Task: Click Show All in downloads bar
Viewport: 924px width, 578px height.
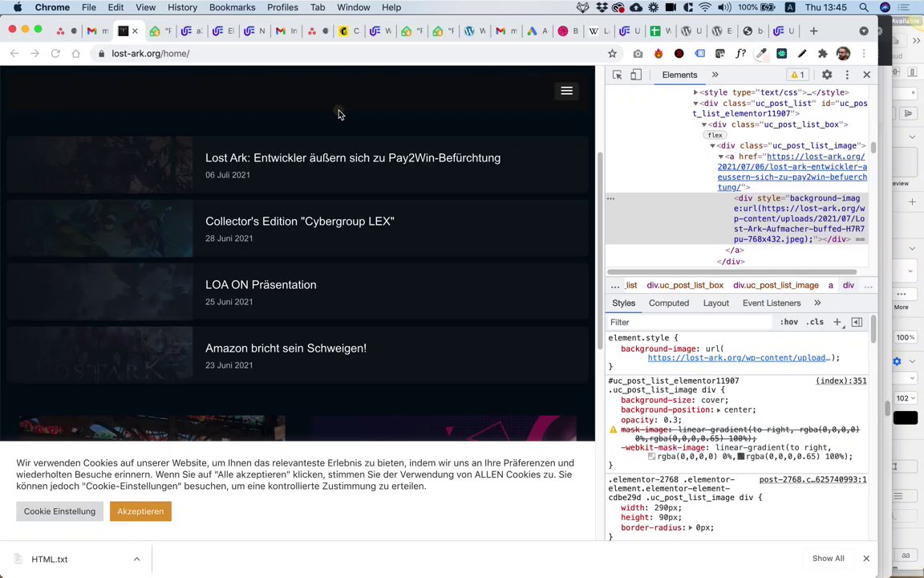Action: tap(828, 559)
